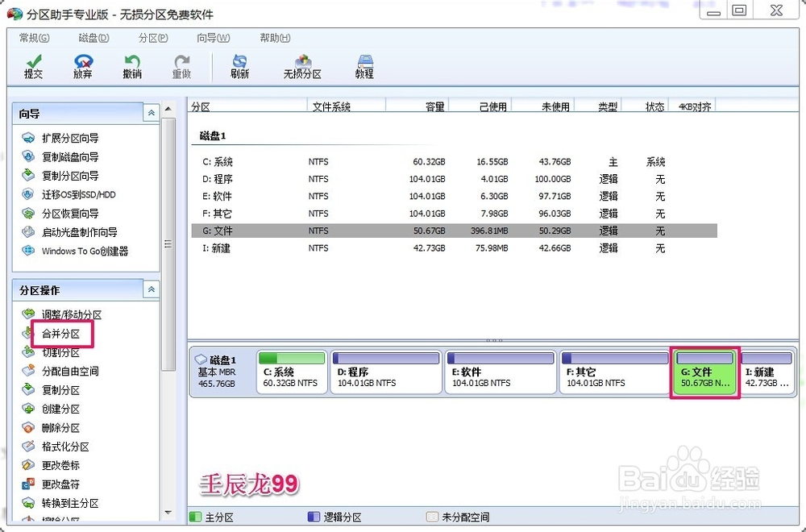Image resolution: width=806 pixels, height=532 pixels.
Task: Click the 磁盘1 基本 MBR disk label
Action: tap(222, 372)
